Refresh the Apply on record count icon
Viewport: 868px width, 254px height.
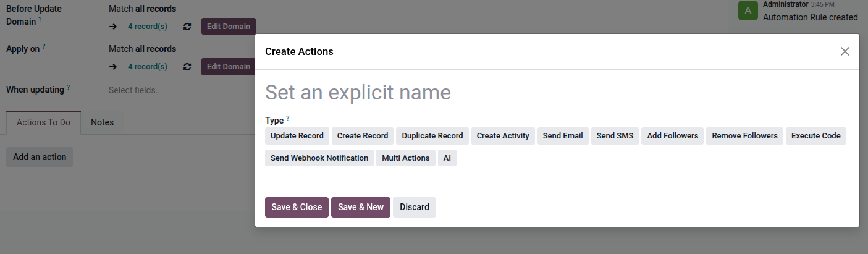[187, 67]
